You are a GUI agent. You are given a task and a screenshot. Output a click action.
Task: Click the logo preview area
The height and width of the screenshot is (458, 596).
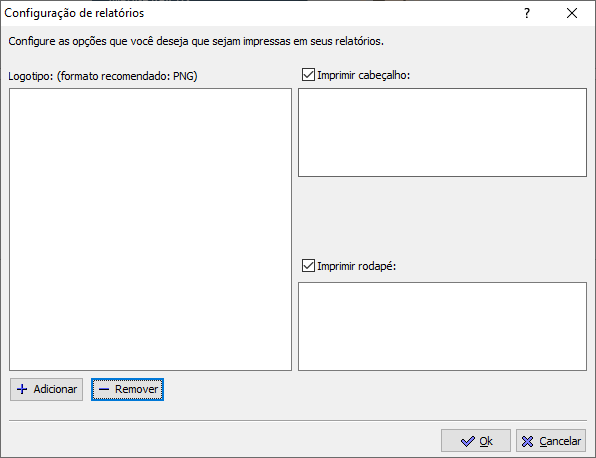151,230
